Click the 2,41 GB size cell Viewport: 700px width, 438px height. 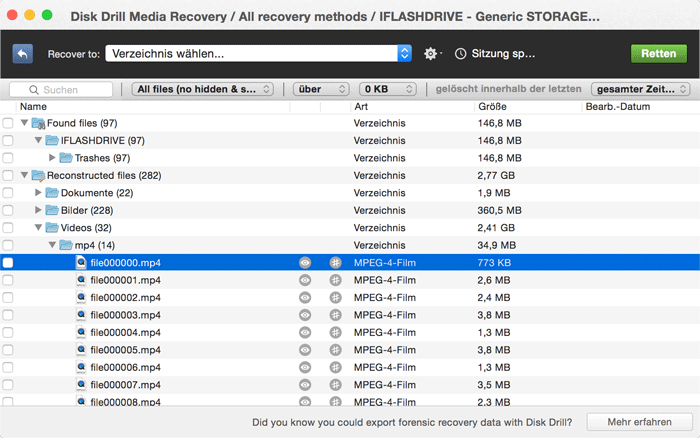tap(496, 228)
